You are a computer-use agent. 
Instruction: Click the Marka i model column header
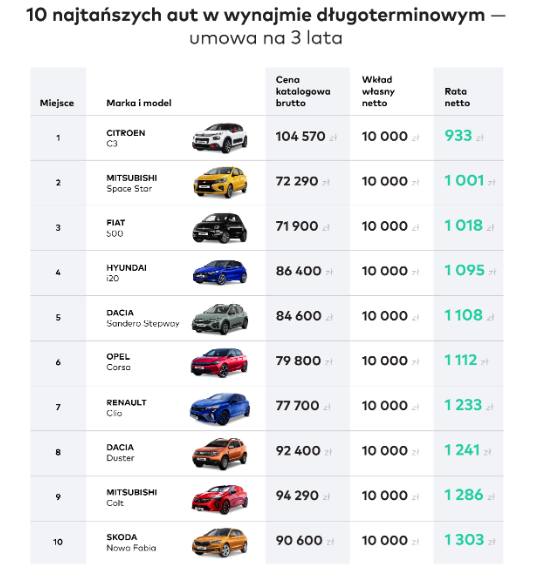(x=139, y=103)
